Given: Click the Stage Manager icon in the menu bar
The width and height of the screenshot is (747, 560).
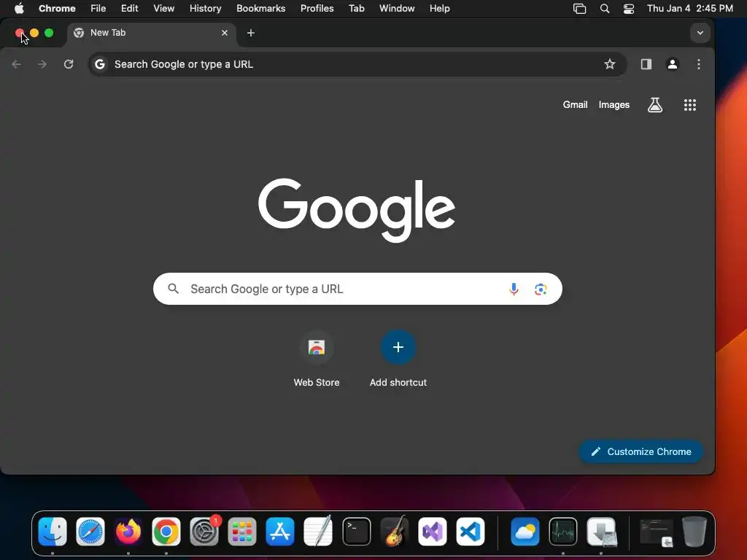Looking at the screenshot, I should tap(579, 9).
